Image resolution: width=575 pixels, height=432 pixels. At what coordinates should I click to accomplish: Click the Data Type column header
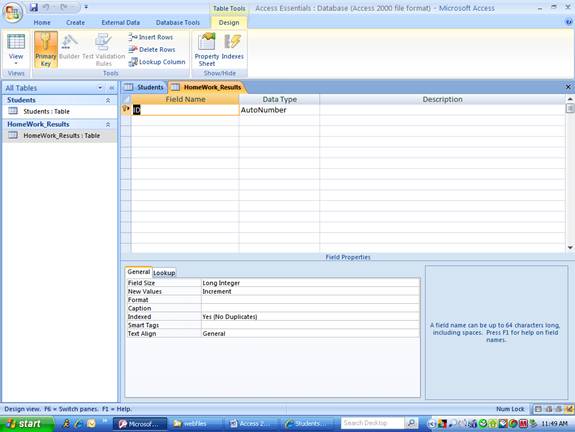279,99
